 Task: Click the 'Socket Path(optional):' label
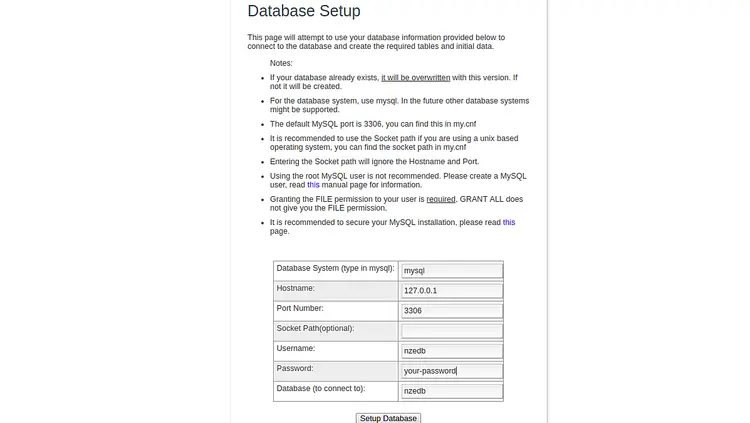[x=315, y=328]
